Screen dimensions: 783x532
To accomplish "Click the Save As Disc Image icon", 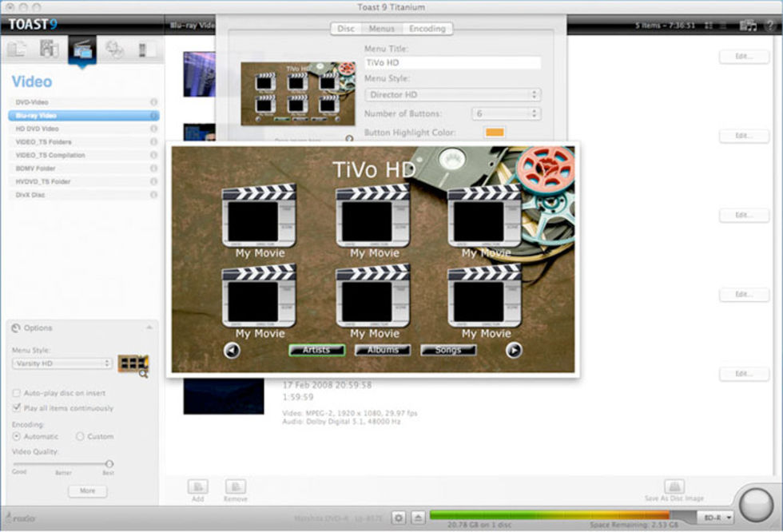I will click(674, 486).
